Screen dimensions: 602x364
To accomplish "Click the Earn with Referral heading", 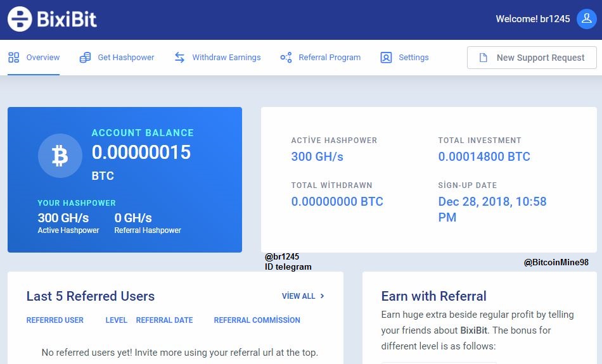I will point(433,296).
